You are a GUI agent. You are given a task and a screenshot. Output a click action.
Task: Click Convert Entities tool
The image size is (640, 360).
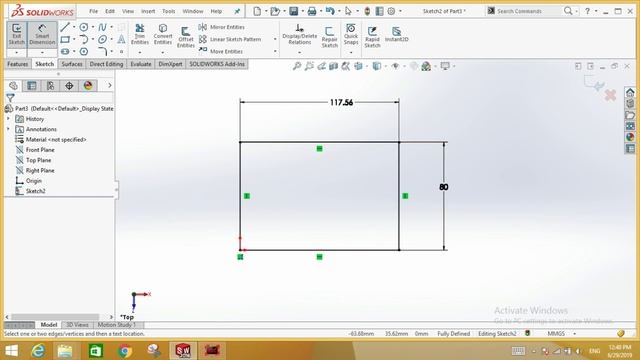(163, 34)
